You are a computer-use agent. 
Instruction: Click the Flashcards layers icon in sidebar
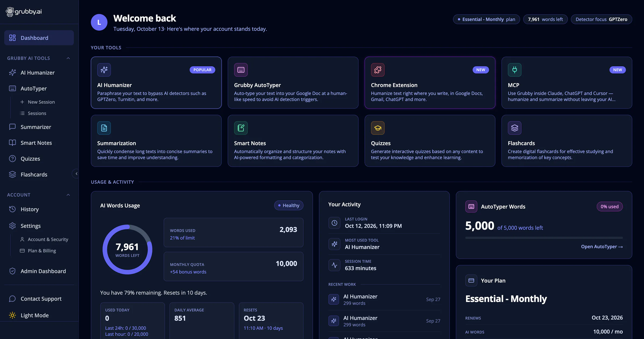click(x=12, y=174)
